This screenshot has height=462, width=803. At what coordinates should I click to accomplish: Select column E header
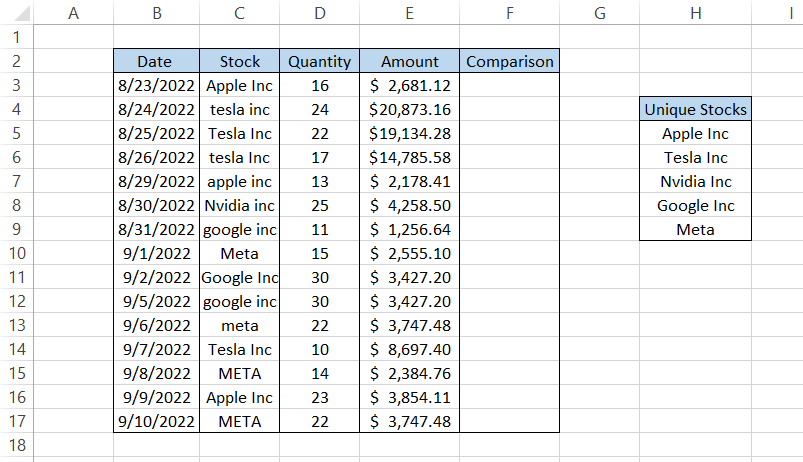[x=409, y=13]
